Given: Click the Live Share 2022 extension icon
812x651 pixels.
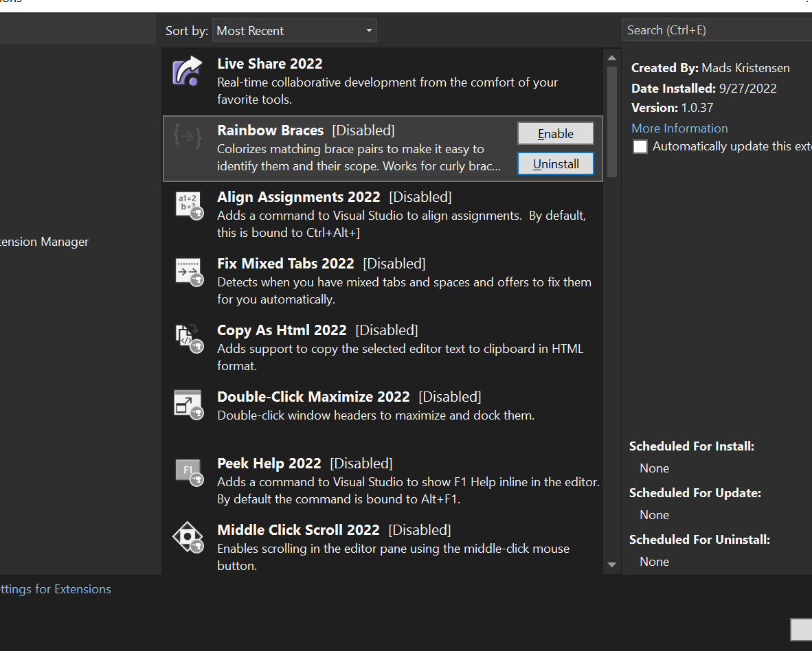Looking at the screenshot, I should [188, 71].
